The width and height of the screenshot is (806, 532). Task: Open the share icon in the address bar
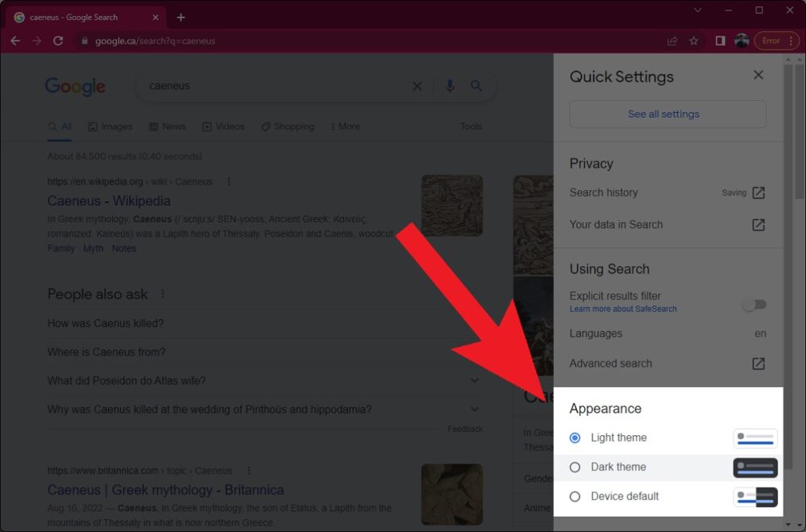(671, 40)
